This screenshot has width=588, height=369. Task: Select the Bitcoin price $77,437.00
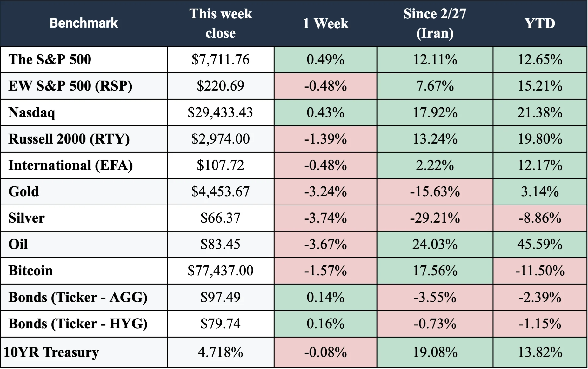point(221,271)
